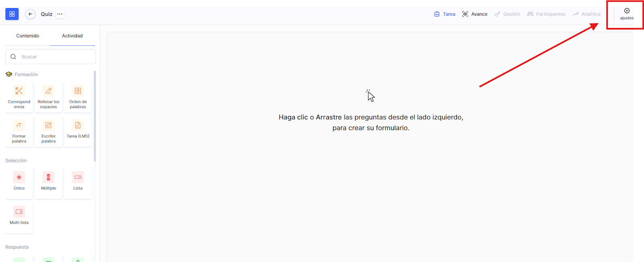Click the Analítica trend arrow icon
The height and width of the screenshot is (262, 644).
coord(576,14)
